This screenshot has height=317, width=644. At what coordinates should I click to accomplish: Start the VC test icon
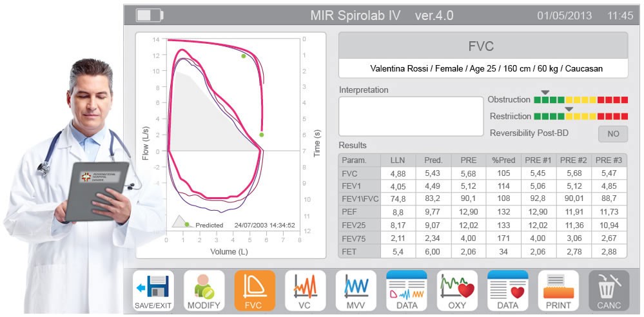pyautogui.click(x=305, y=291)
